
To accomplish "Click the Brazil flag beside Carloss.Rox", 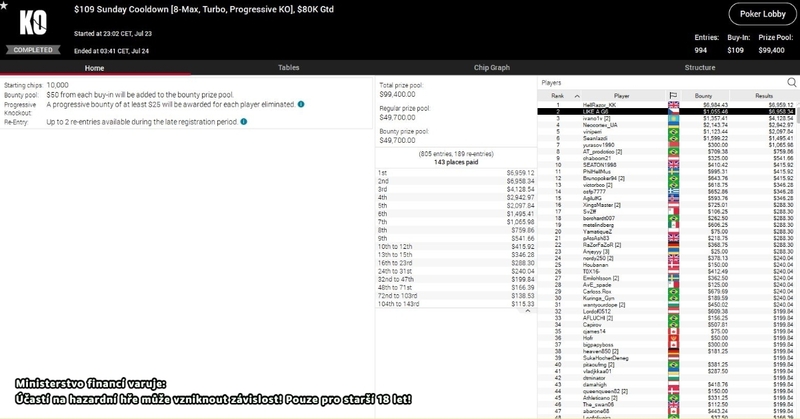I will (x=673, y=291).
